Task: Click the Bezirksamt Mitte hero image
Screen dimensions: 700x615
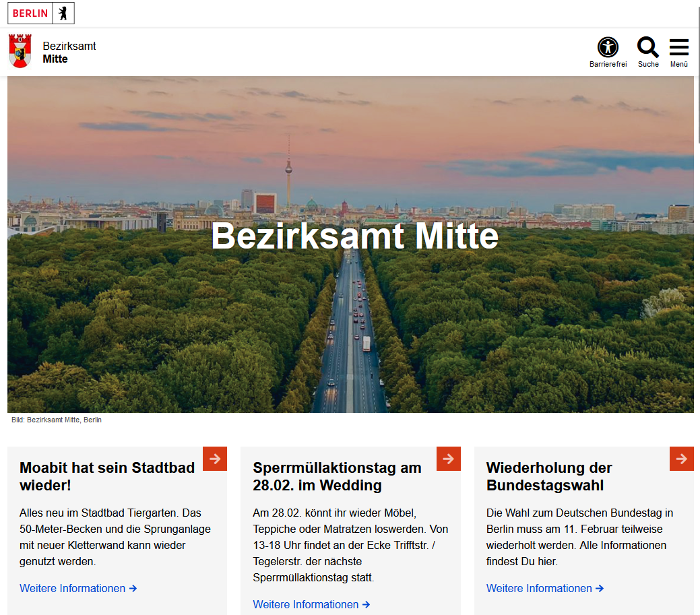Action: click(350, 242)
